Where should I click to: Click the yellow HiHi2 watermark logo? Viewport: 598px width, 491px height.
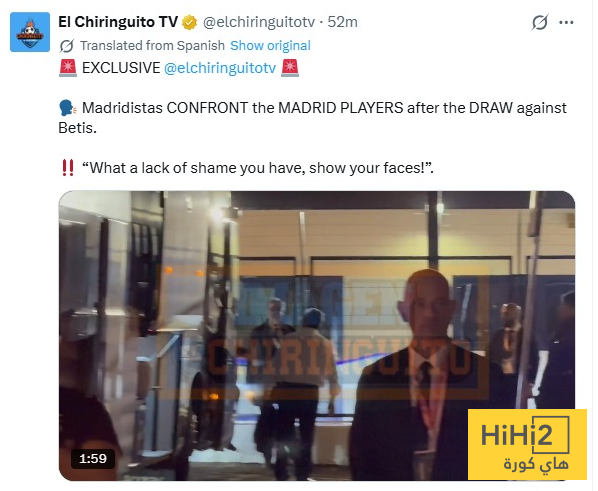click(x=527, y=444)
